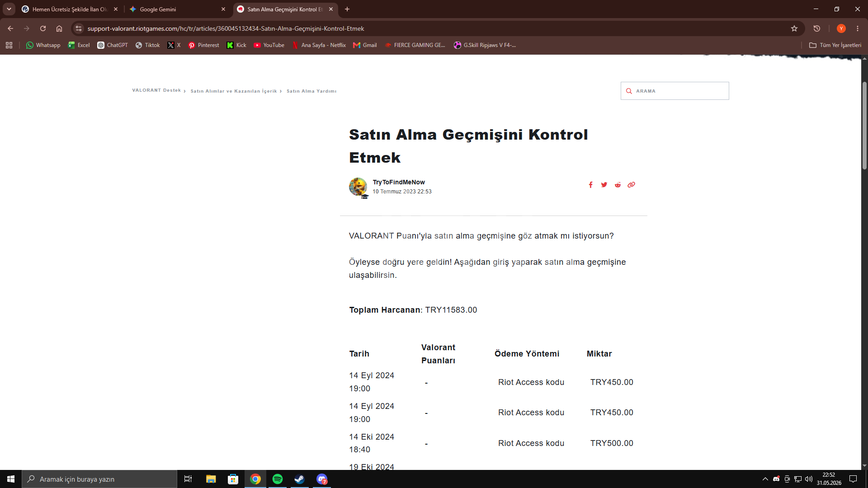
Task: Share article on Reddit icon
Action: click(x=618, y=185)
